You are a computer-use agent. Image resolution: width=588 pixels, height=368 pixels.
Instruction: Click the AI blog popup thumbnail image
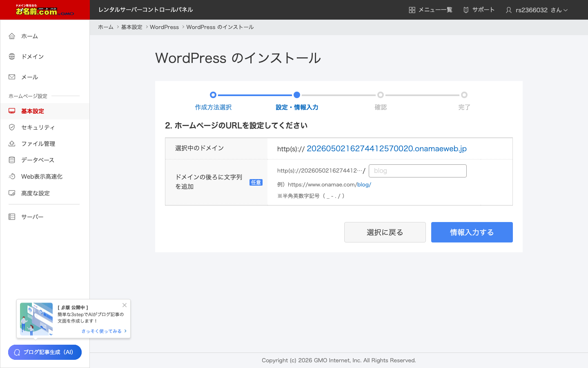[36, 319]
